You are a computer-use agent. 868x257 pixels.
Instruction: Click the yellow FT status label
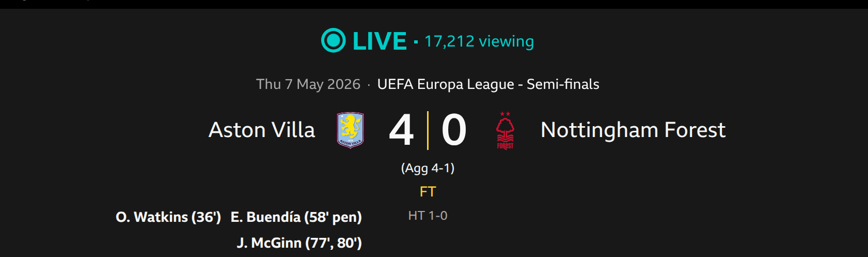pyautogui.click(x=428, y=192)
